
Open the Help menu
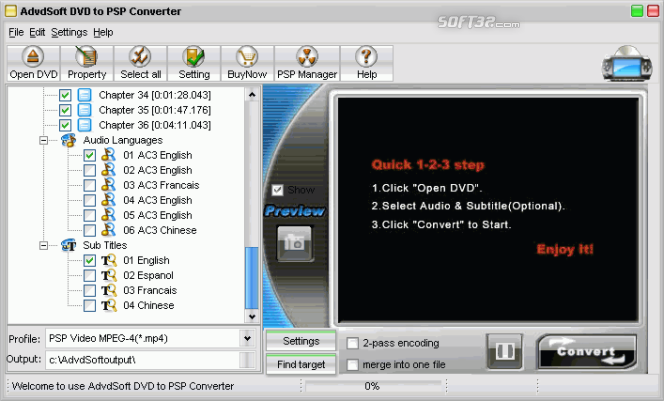point(103,32)
